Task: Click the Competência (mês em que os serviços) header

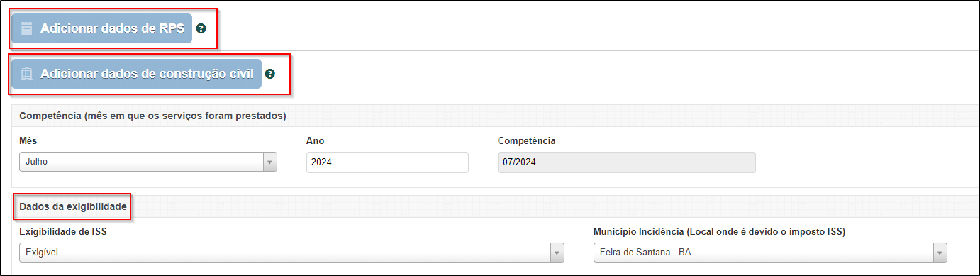Action: (152, 116)
